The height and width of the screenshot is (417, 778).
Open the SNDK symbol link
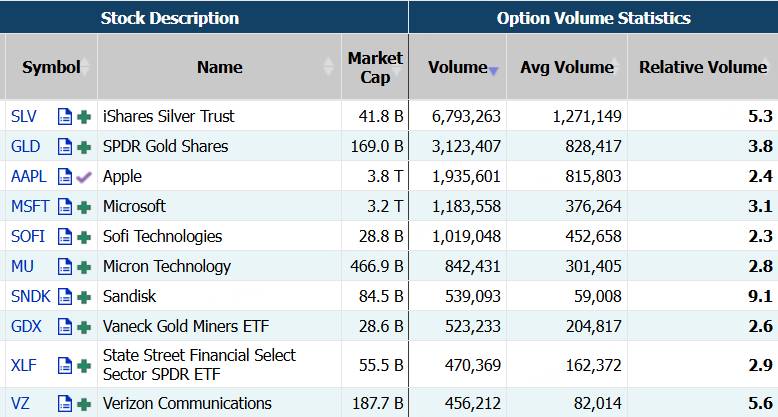29,297
